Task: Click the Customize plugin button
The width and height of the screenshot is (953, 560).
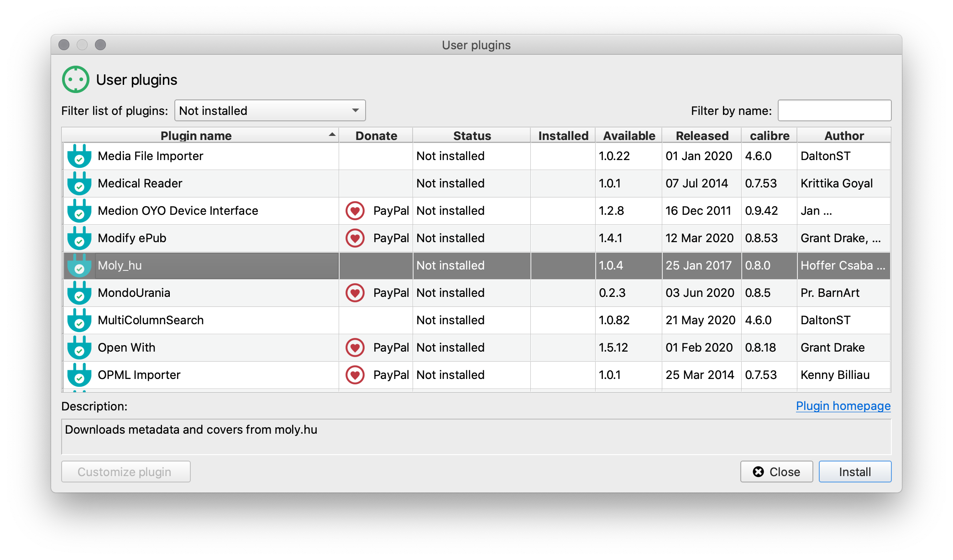Action: click(x=126, y=472)
